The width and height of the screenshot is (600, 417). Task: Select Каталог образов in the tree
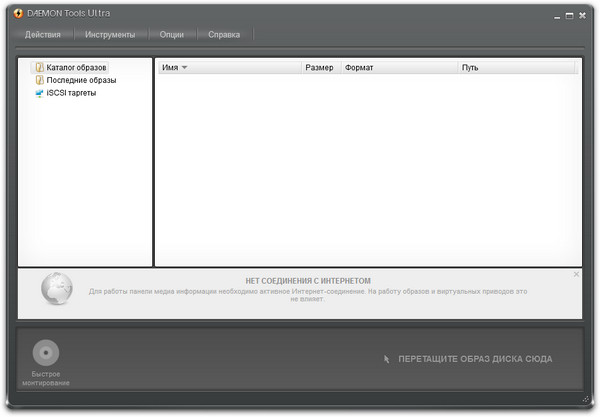[x=76, y=68]
